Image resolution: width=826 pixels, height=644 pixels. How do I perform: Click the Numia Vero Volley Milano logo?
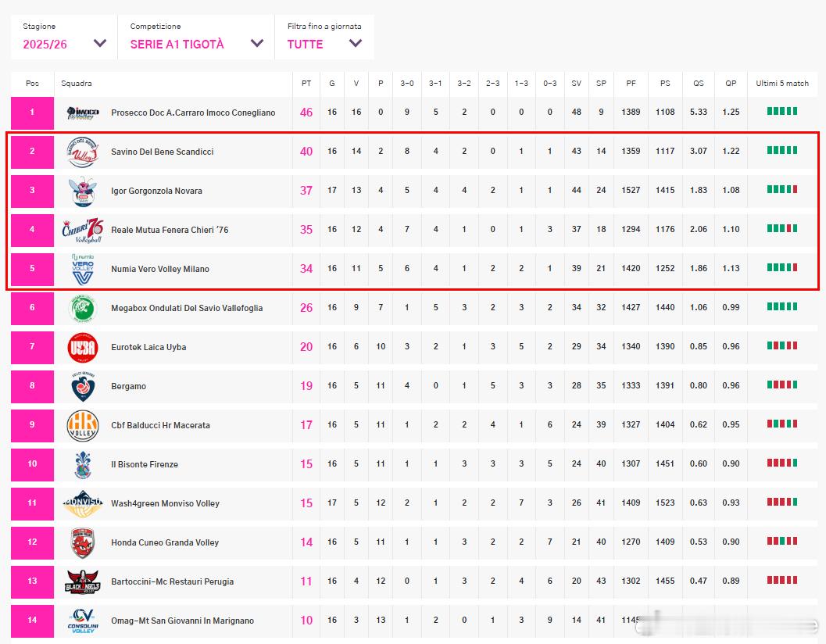tap(82, 269)
